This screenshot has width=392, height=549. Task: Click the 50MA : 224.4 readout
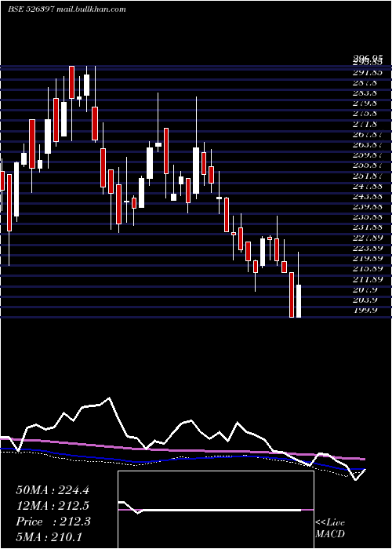point(53,490)
